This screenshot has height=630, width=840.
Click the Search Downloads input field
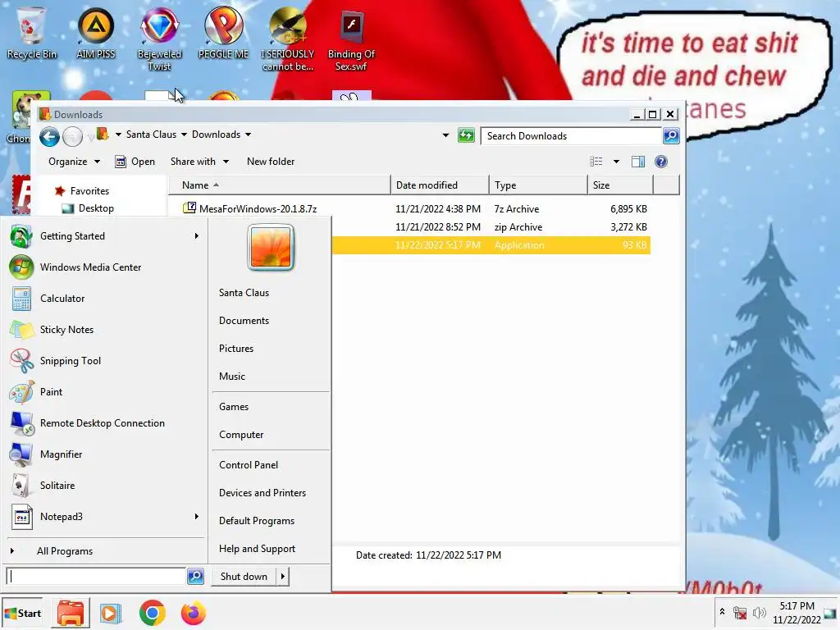point(571,136)
